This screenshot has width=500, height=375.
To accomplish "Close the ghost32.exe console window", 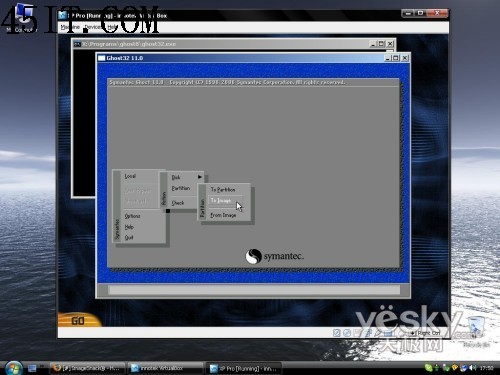I will point(390,44).
